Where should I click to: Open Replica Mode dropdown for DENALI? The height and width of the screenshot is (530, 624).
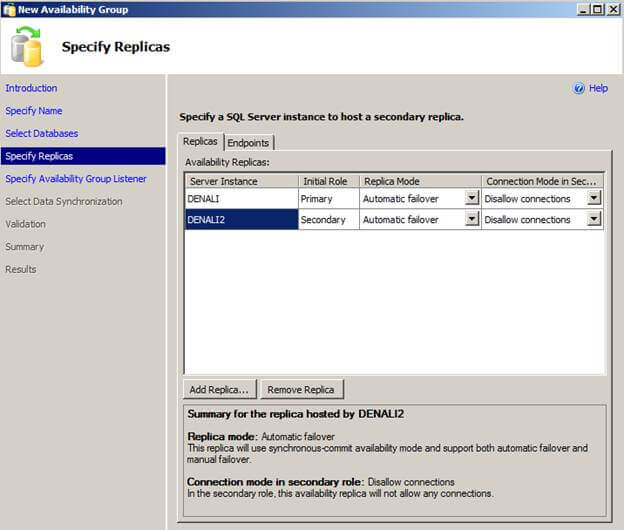point(472,198)
